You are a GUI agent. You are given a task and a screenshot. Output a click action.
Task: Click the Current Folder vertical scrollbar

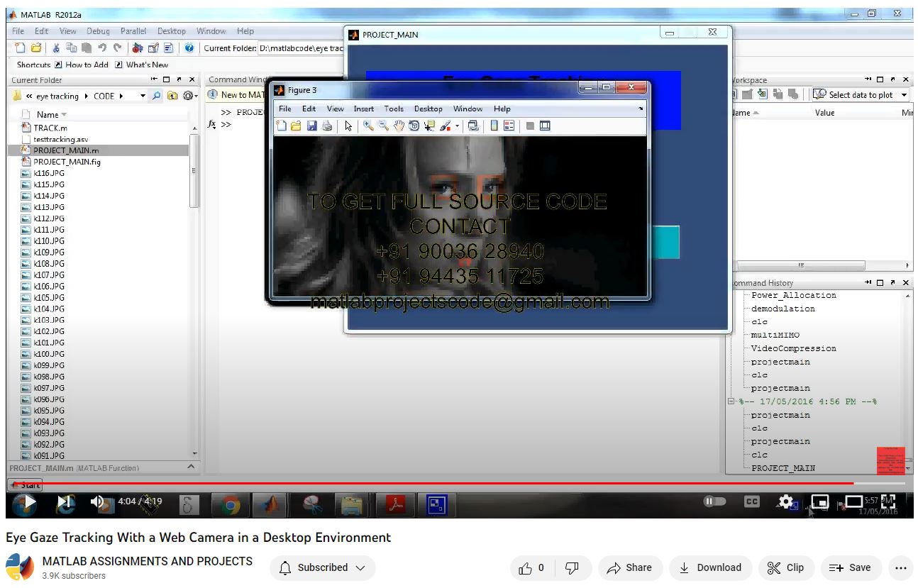[x=194, y=170]
